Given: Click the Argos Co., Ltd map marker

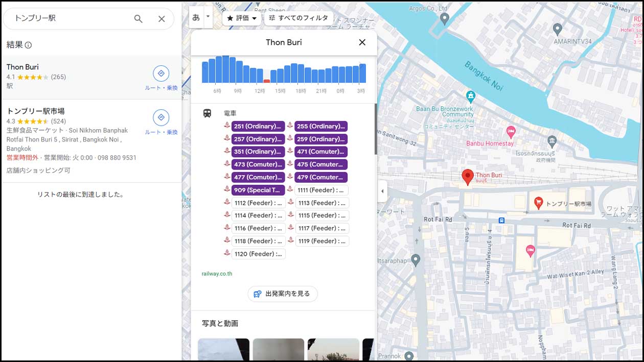Looking at the screenshot, I should point(445,19).
